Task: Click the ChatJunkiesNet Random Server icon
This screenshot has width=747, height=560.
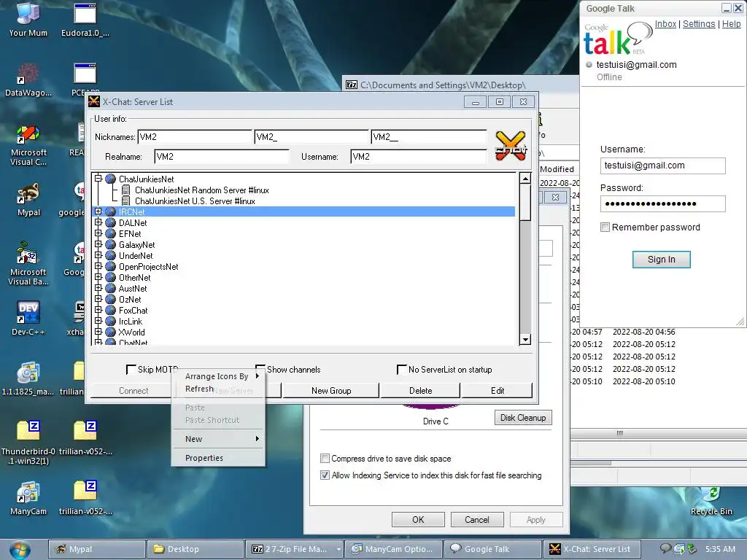Action: point(125,190)
